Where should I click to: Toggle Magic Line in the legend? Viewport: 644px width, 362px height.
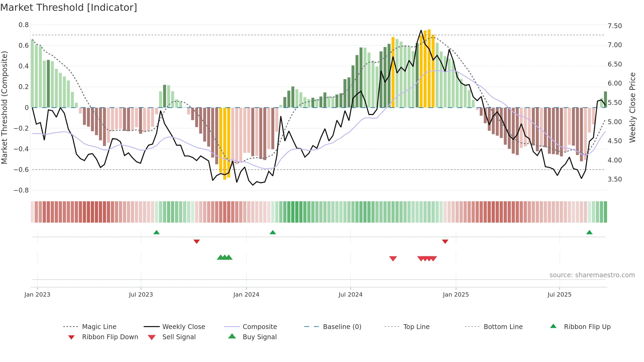click(x=90, y=327)
